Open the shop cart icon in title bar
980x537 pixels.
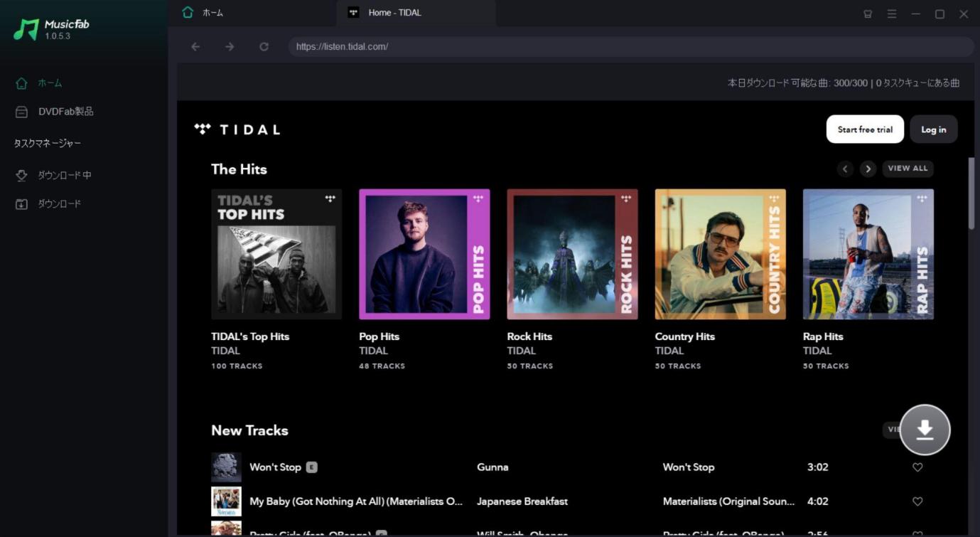point(868,14)
